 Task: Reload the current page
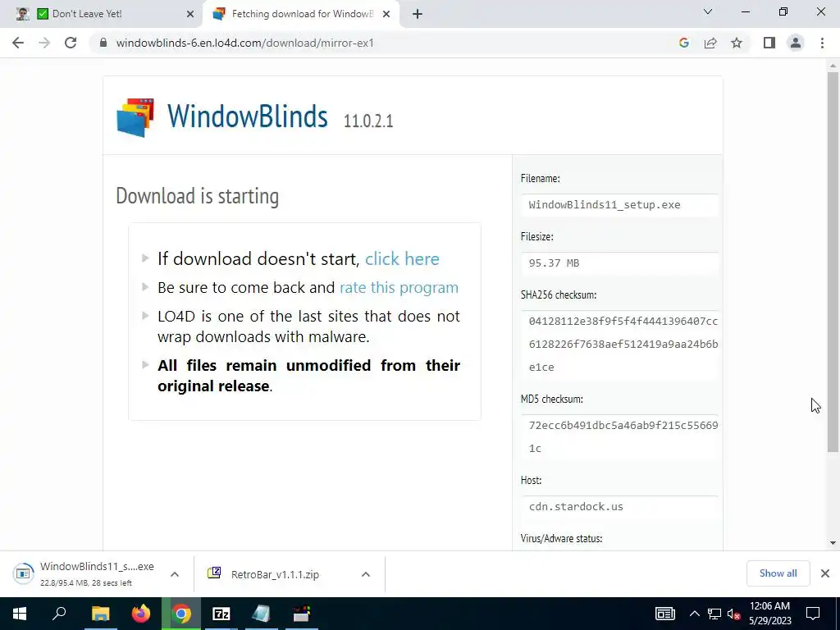tap(71, 43)
